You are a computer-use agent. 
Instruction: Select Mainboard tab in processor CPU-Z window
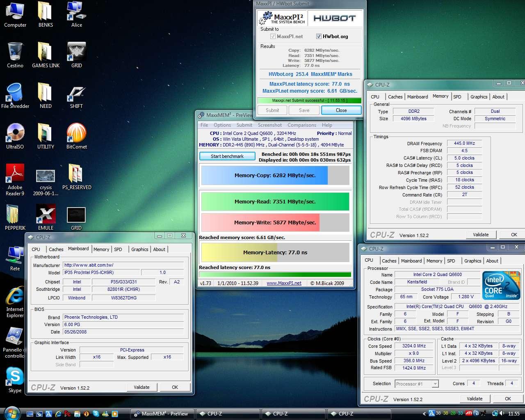coord(411,261)
